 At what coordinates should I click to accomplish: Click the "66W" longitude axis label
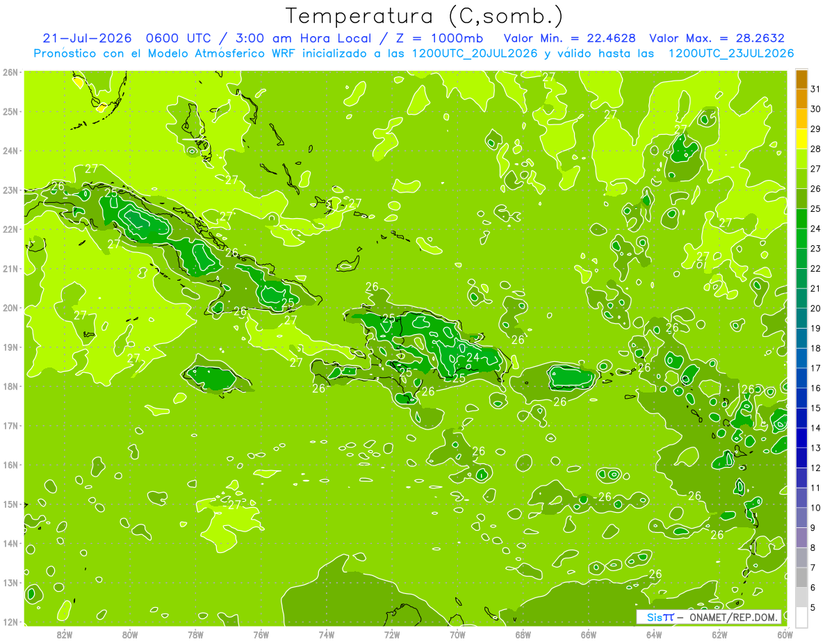pyautogui.click(x=589, y=634)
